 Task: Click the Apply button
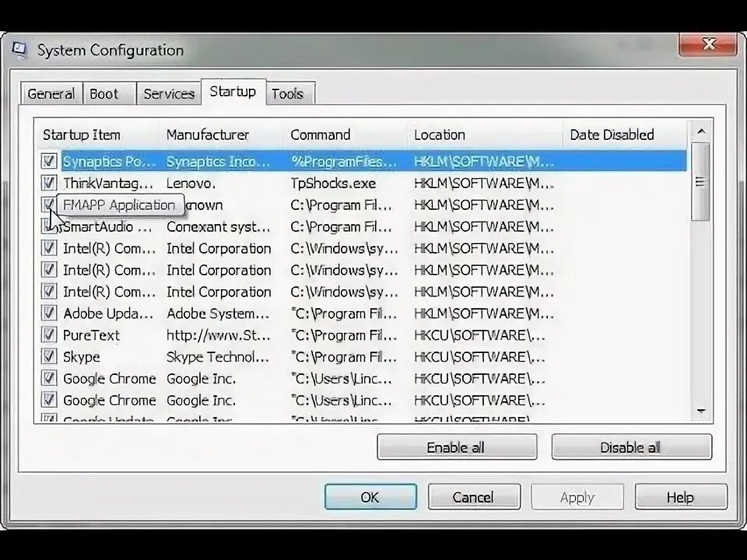(577, 497)
